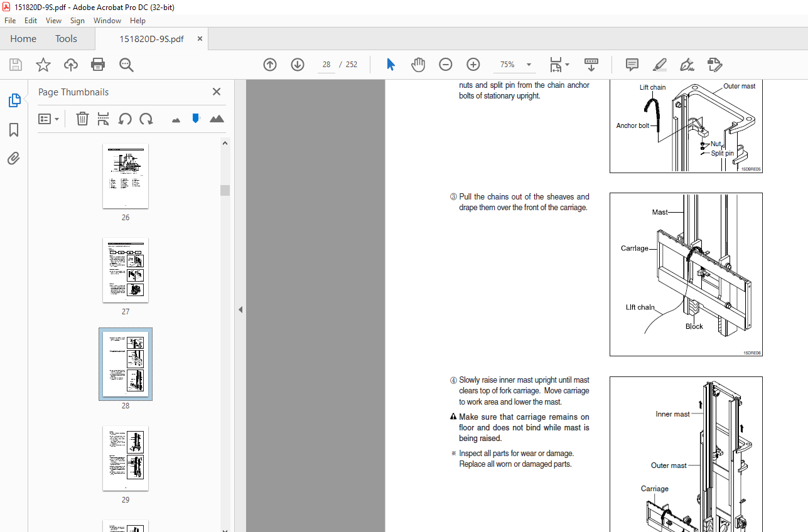Open the View menu

(53, 21)
